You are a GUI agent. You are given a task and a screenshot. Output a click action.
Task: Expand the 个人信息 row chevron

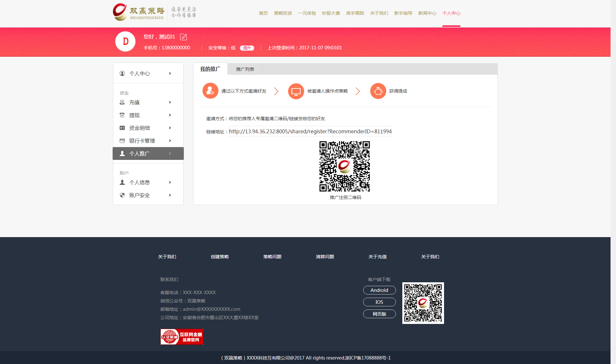[x=170, y=182]
